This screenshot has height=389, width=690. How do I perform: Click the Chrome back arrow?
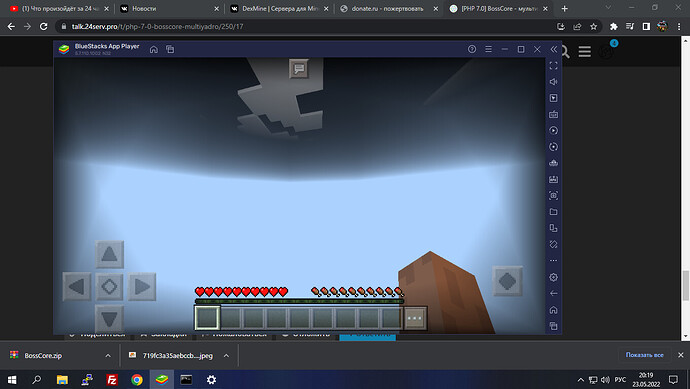click(x=11, y=26)
